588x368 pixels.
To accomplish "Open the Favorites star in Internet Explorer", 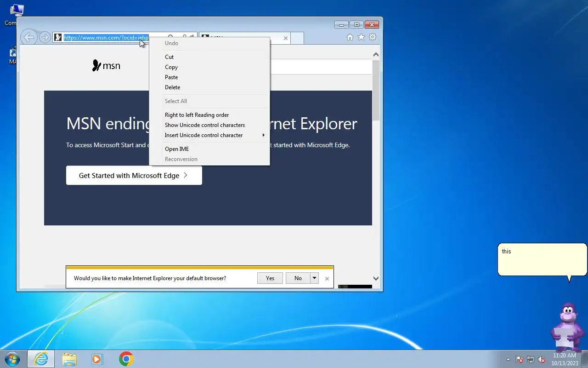I will (x=361, y=37).
